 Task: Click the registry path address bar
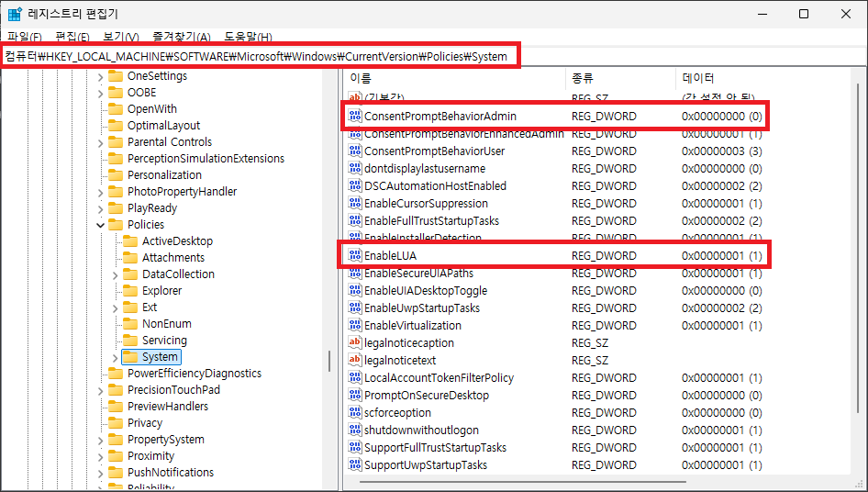(261, 56)
